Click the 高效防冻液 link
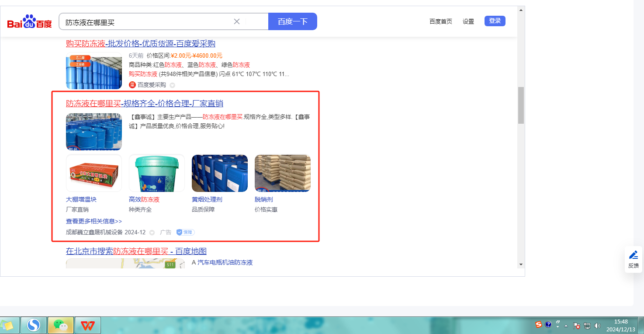This screenshot has height=334, width=644. click(x=144, y=199)
